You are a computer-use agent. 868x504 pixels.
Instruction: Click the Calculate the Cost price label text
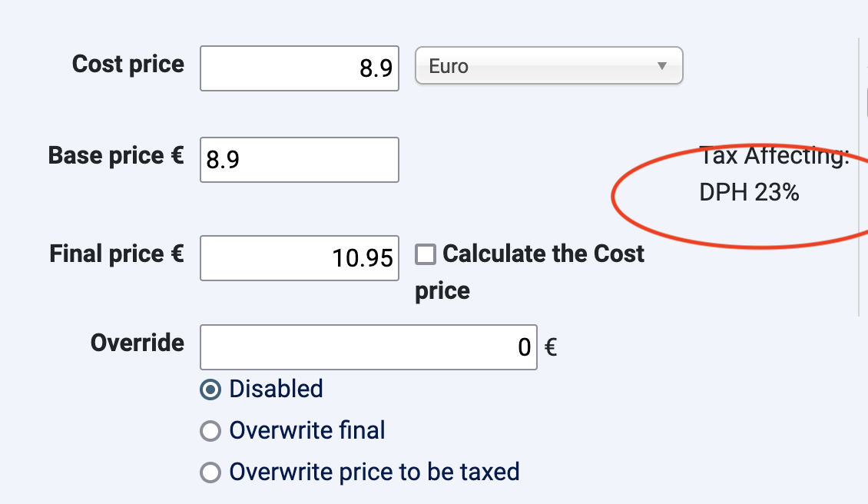[542, 254]
